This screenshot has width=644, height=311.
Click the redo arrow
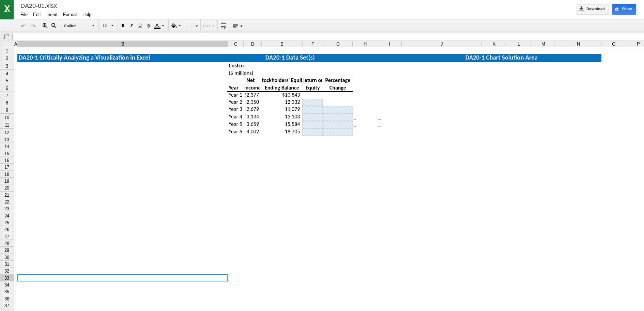point(33,26)
